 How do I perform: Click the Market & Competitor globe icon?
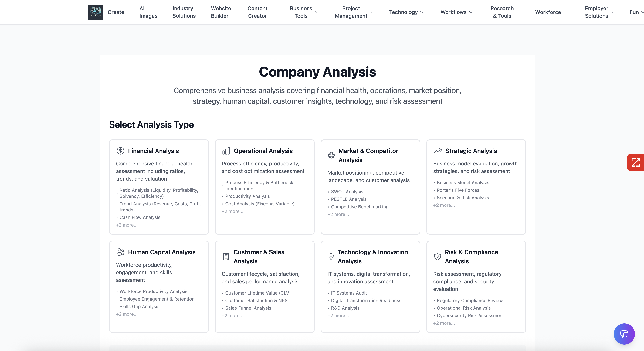point(331,155)
